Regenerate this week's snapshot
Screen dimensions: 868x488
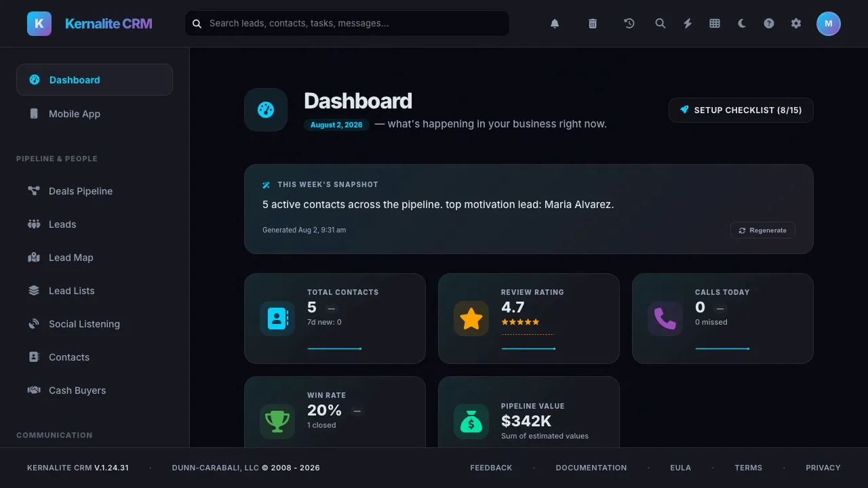tap(763, 230)
